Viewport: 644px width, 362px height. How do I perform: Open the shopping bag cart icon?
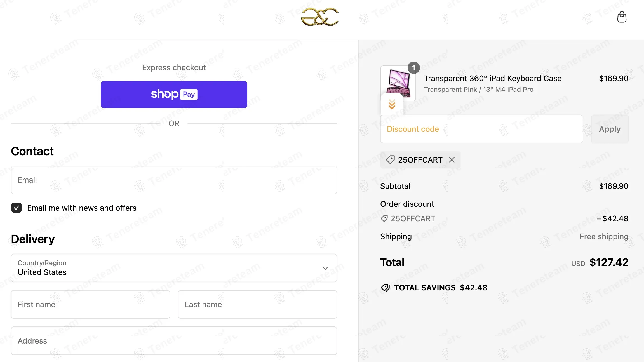click(x=622, y=17)
